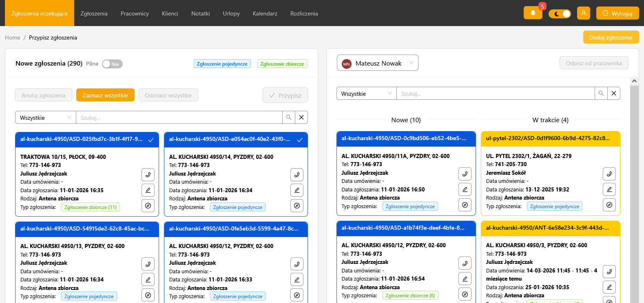
Task: Click the phone icon on the UL. PYTEL 2302/1 card
Action: point(609,174)
